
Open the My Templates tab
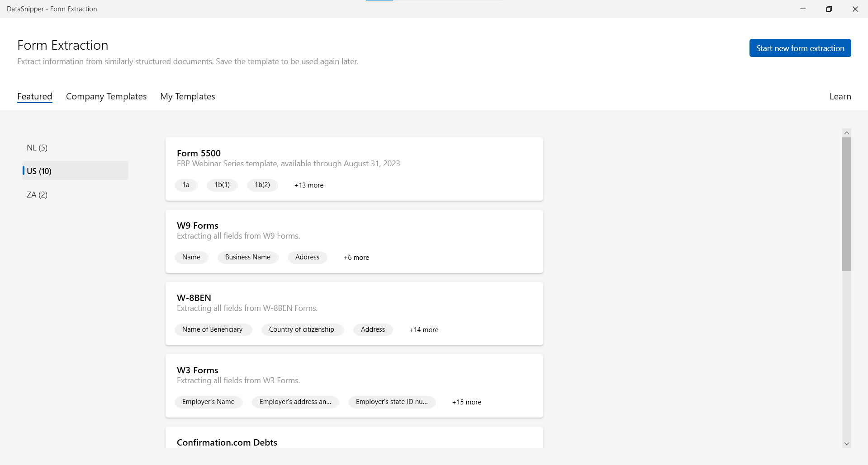[x=187, y=96]
